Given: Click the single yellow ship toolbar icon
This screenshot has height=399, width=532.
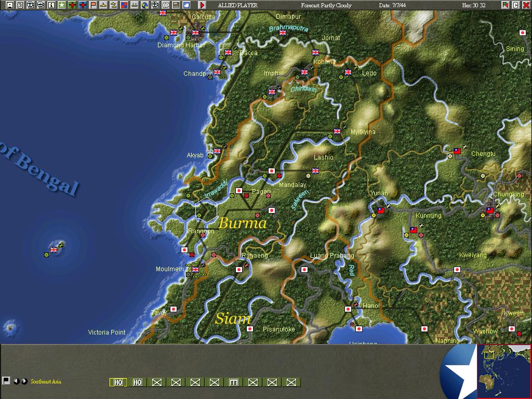Looking at the screenshot, I should click(x=103, y=5).
